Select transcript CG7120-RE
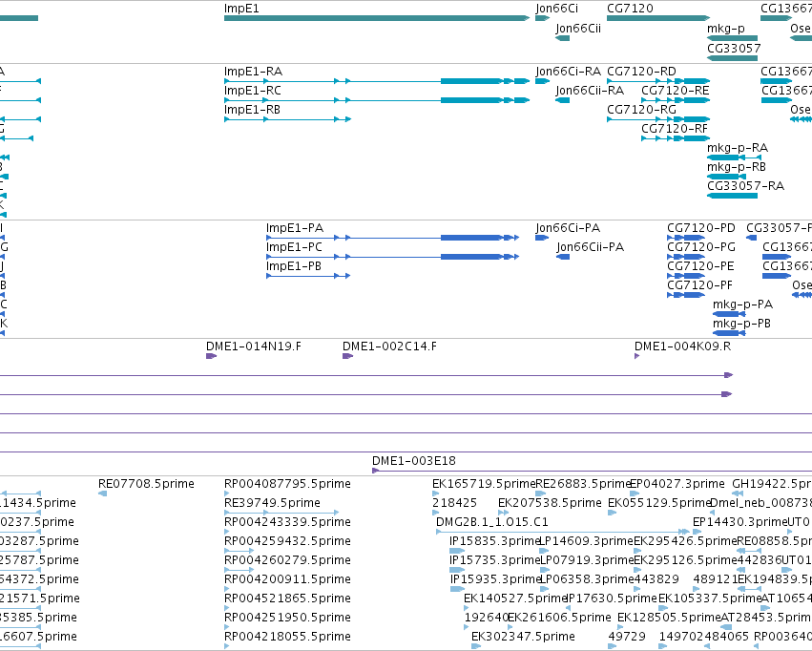The height and width of the screenshot is (651, 812). (676, 100)
